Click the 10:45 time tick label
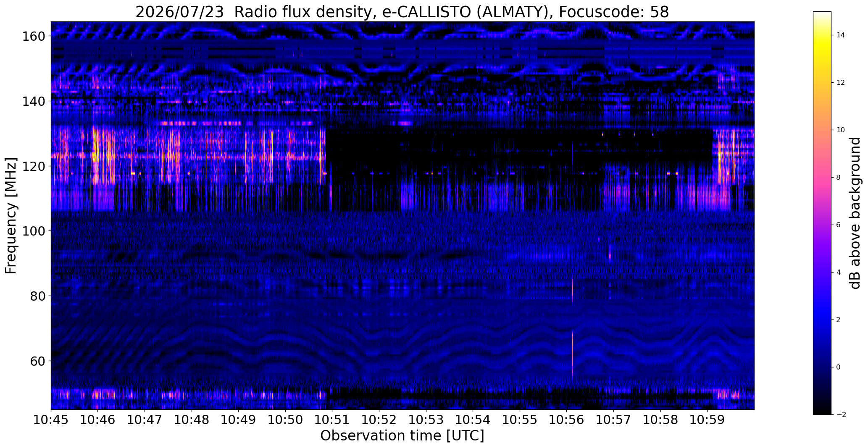The image size is (868, 448). pos(51,420)
